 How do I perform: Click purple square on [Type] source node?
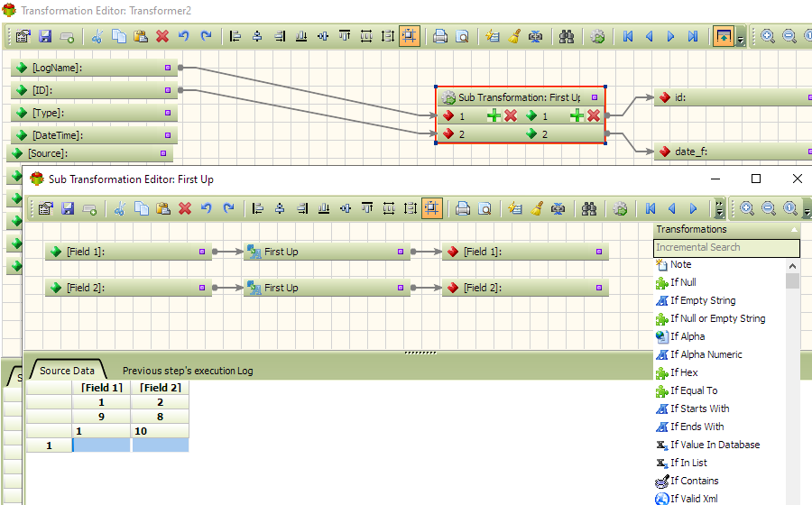pos(168,113)
